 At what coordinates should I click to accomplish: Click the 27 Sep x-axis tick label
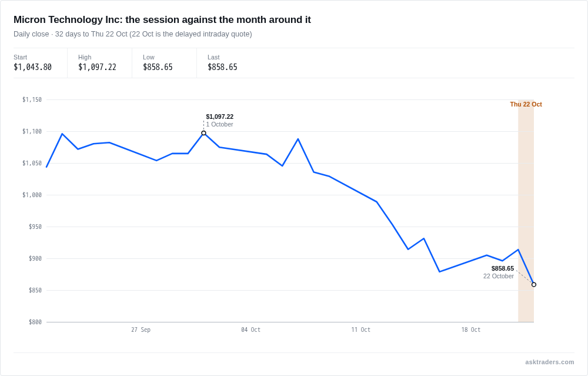click(141, 330)
